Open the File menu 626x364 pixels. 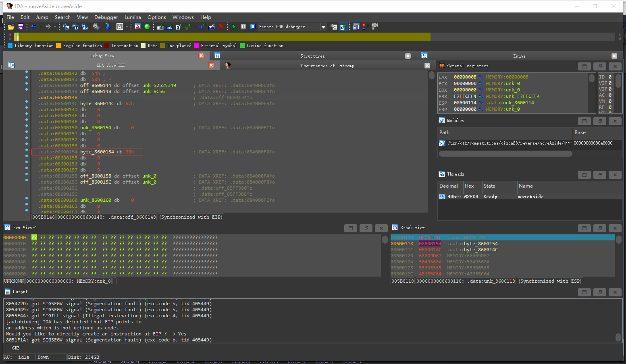click(10, 17)
